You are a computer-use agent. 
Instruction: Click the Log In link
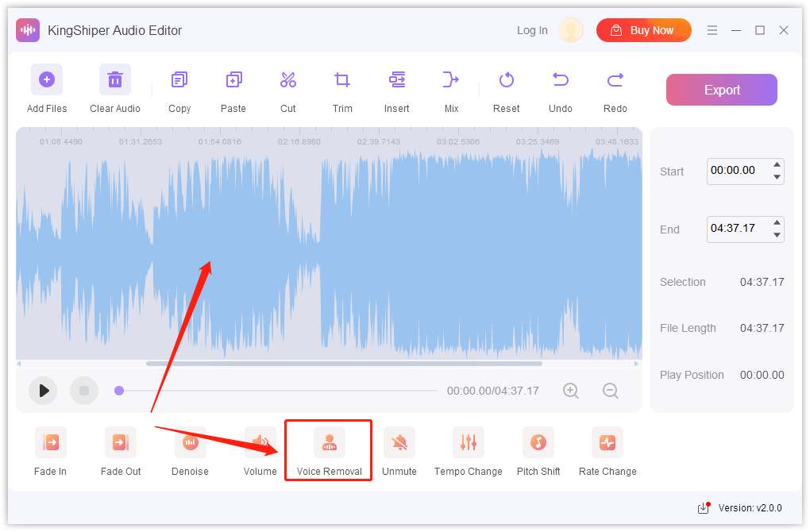click(532, 30)
